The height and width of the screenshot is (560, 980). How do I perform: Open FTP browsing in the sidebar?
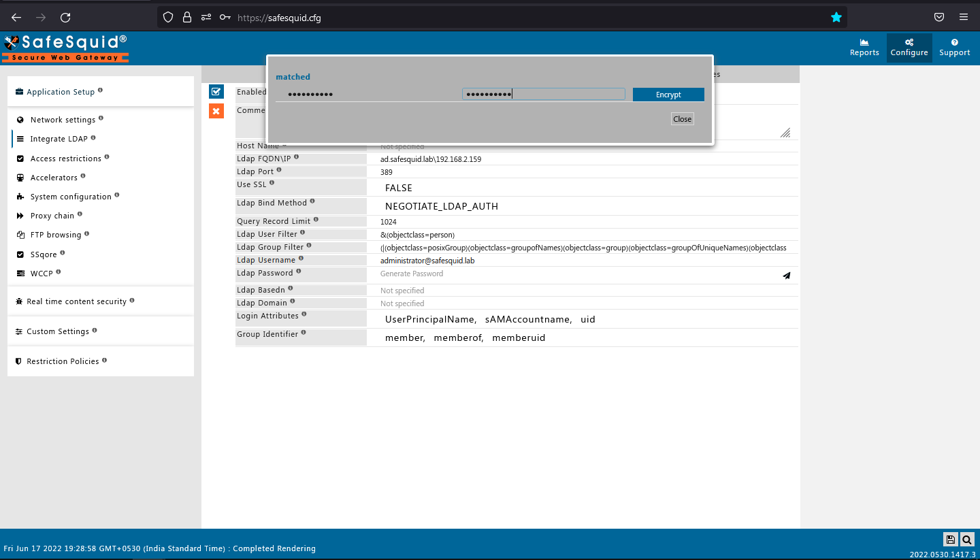55,235
